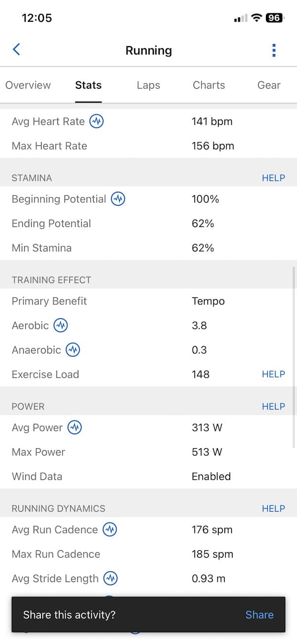Tap chart icon next to Anaerobic
Screen dimensions: 297x644
pos(73,350)
